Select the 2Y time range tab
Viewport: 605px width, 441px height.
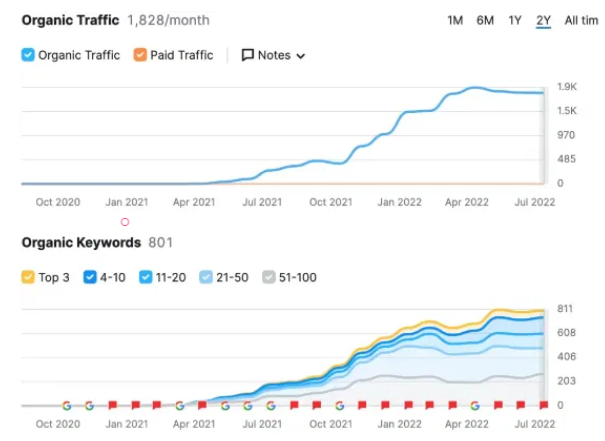point(543,20)
